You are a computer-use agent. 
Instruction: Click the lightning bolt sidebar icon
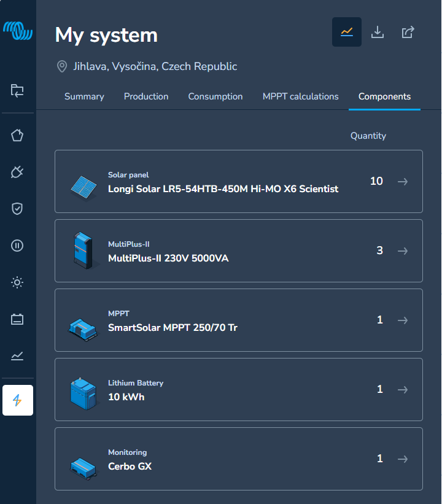click(18, 400)
